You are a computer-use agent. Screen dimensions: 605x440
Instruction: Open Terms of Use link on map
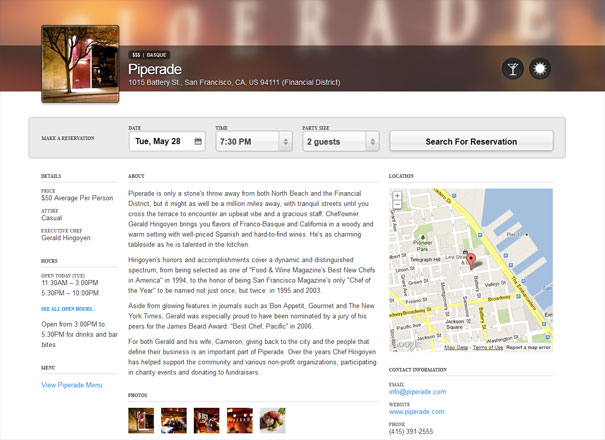click(488, 347)
